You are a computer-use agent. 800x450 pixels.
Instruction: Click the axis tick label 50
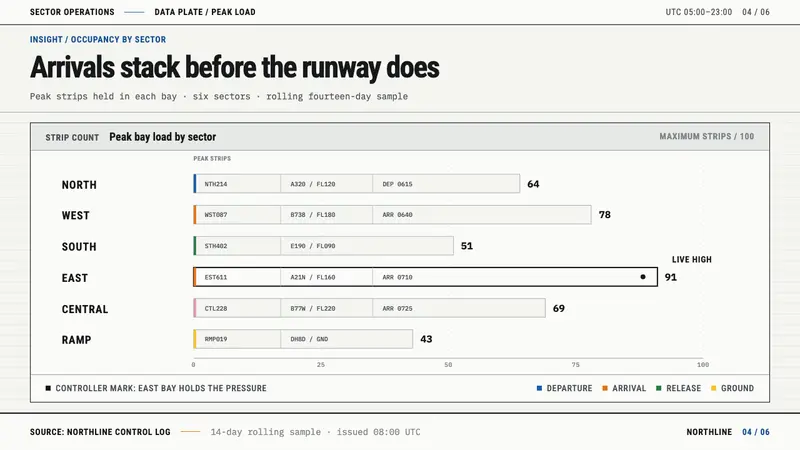(x=448, y=365)
